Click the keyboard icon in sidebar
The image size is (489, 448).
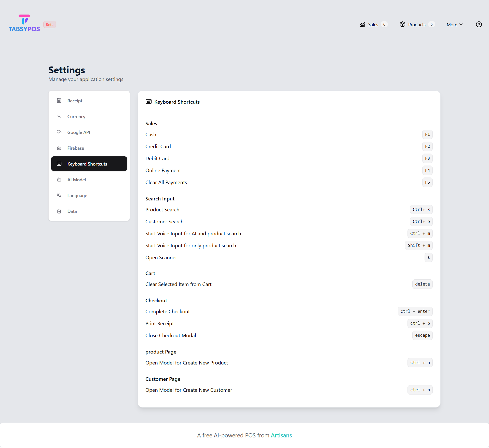(59, 164)
